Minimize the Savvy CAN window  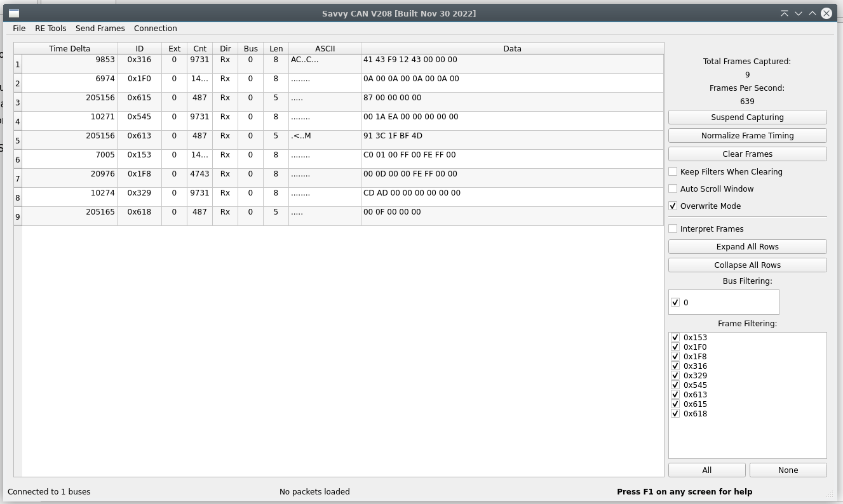coord(799,13)
